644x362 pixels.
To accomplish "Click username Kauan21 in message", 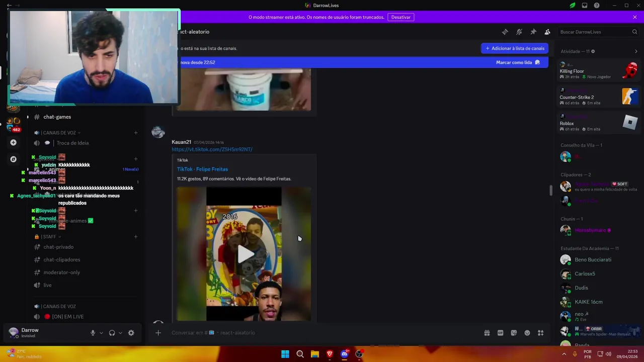I will pyautogui.click(x=181, y=142).
